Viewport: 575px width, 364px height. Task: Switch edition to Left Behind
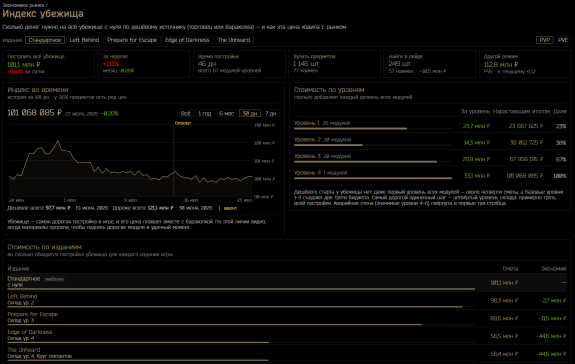[x=84, y=40]
